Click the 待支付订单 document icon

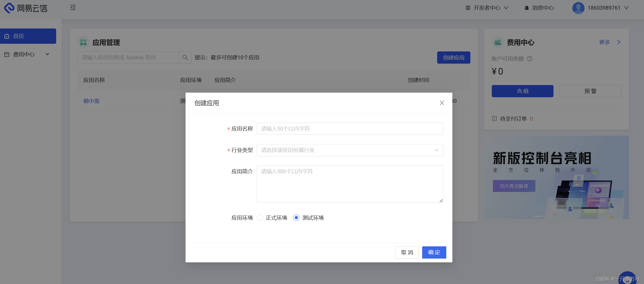[x=494, y=119]
